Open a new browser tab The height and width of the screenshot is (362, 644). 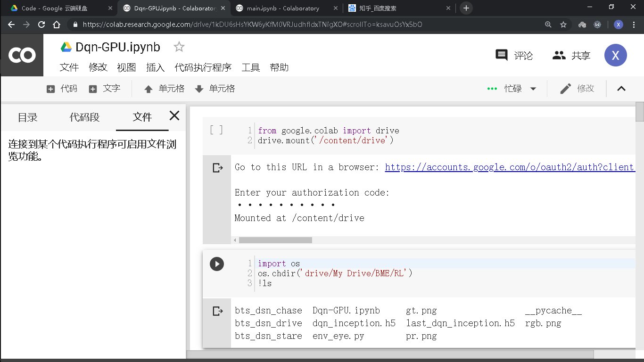point(466,8)
